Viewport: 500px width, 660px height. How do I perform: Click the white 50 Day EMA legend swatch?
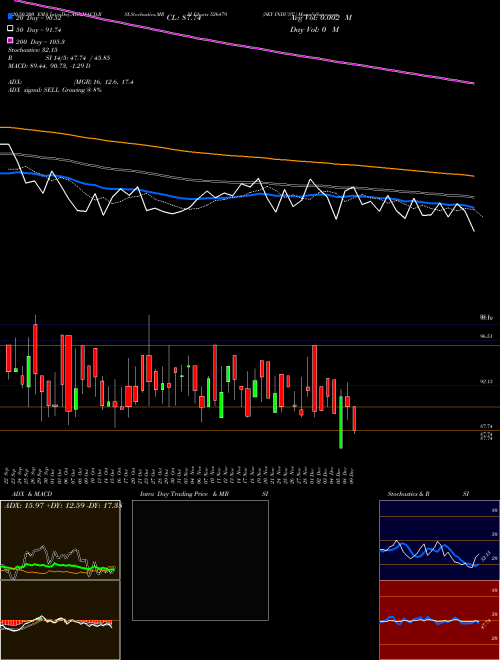pyautogui.click(x=10, y=29)
